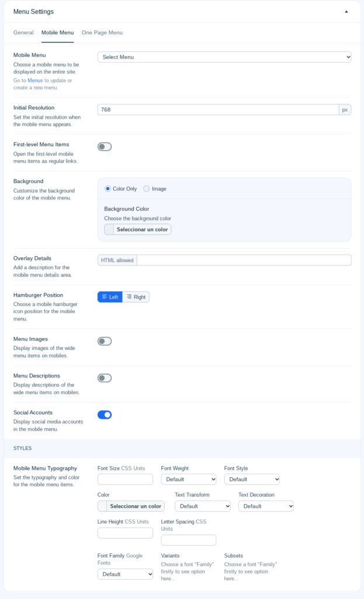Click the px unit label
Screen dimensions: 364x599
tap(345, 109)
